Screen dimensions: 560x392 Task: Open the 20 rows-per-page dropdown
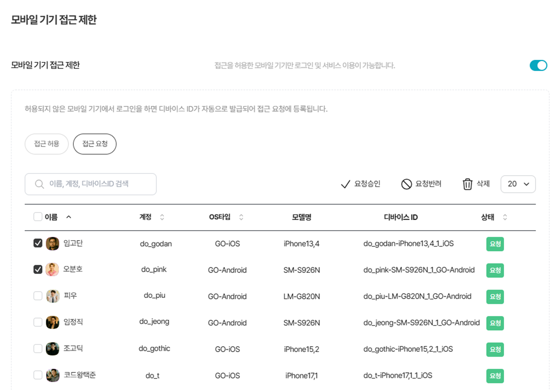517,184
